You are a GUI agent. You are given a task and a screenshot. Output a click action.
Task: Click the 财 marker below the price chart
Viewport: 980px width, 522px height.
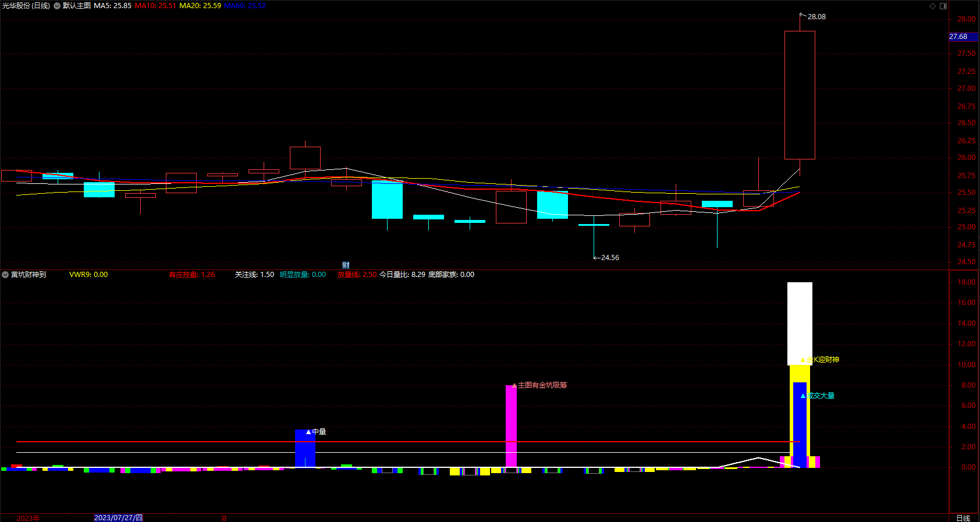[346, 265]
